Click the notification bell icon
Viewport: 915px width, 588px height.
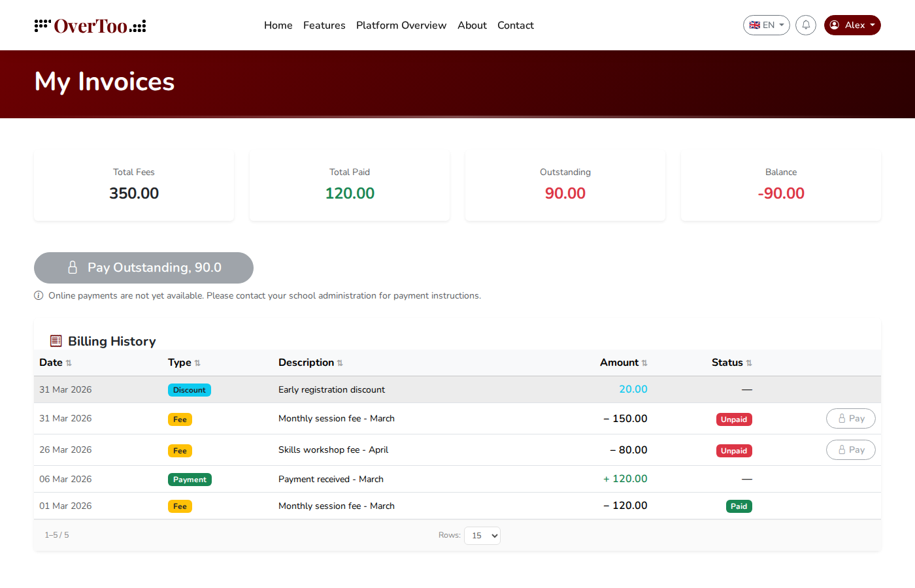(x=806, y=25)
